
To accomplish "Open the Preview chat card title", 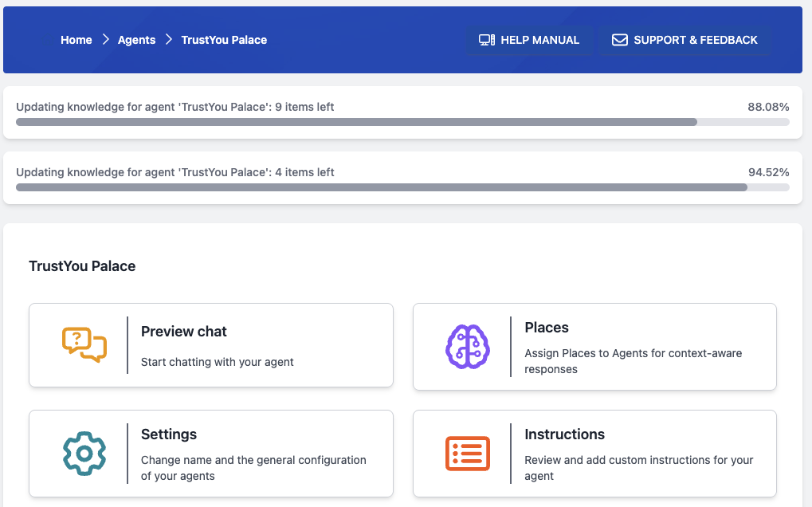I will pyautogui.click(x=184, y=332).
